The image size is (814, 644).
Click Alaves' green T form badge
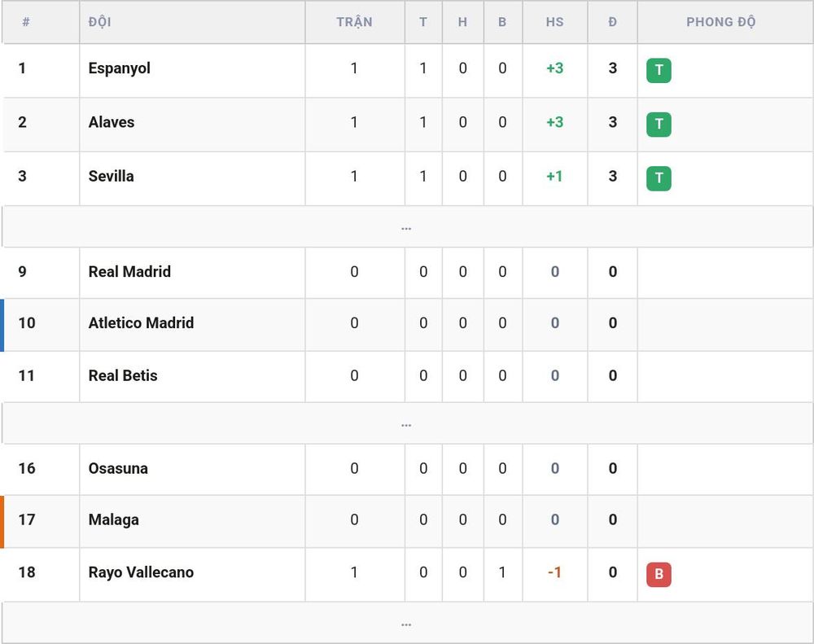tap(659, 125)
